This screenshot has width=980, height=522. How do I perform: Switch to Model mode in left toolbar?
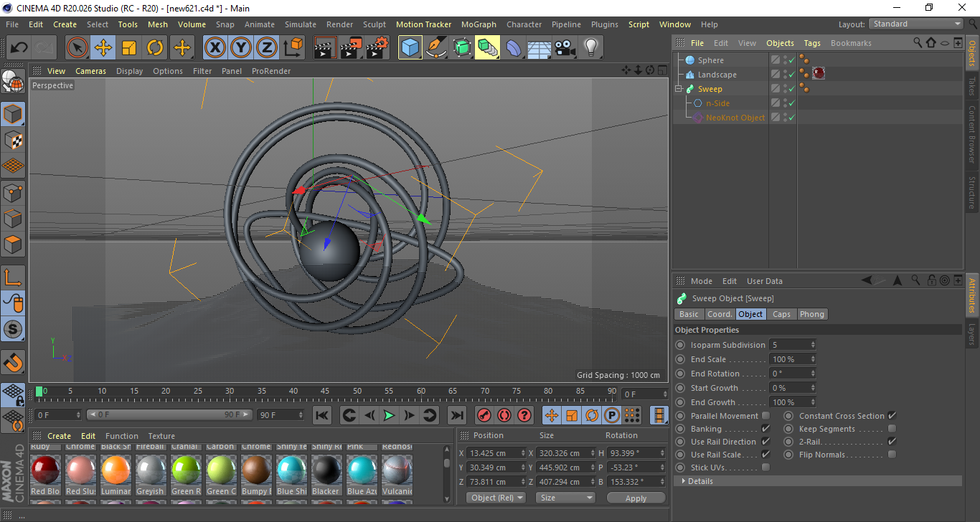coord(13,115)
